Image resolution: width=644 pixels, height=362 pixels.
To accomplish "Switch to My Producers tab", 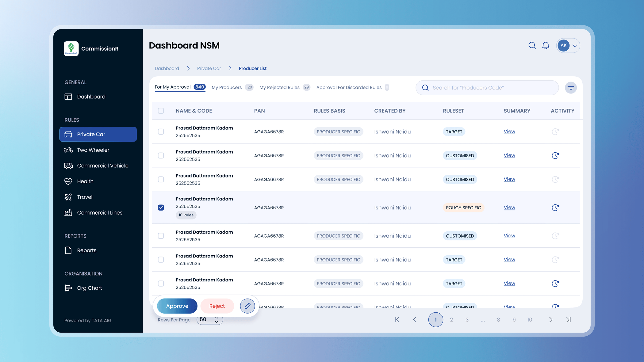I will click(x=232, y=87).
